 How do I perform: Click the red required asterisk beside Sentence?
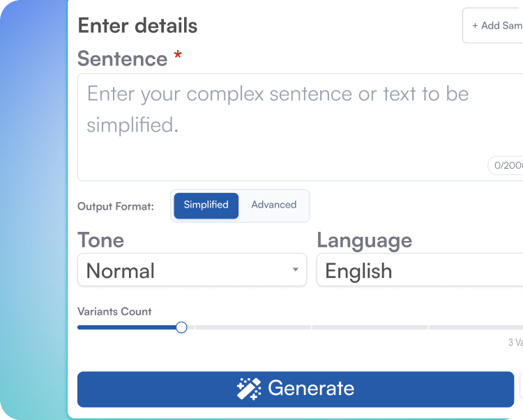tap(178, 56)
